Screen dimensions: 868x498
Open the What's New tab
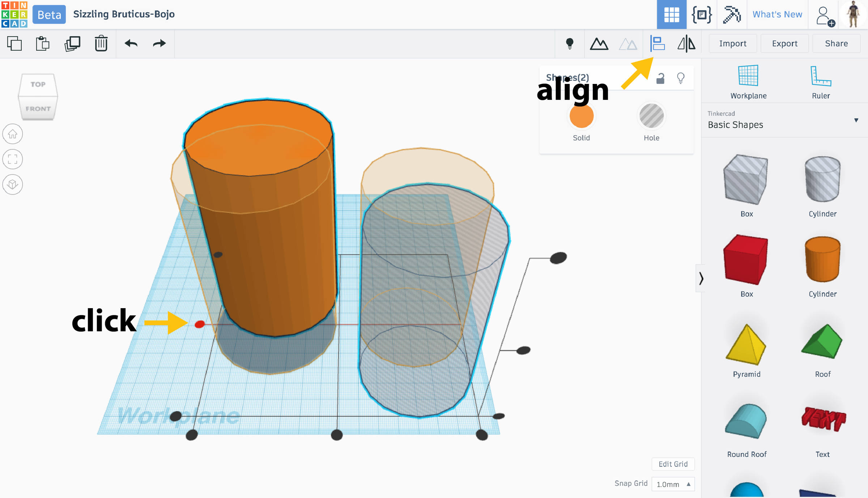(x=777, y=14)
